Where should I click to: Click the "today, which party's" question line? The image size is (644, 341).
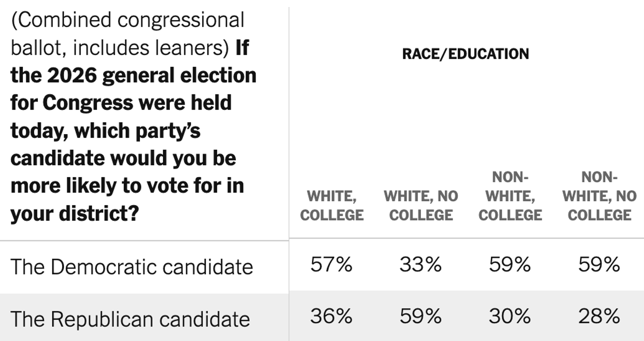[x=105, y=131]
